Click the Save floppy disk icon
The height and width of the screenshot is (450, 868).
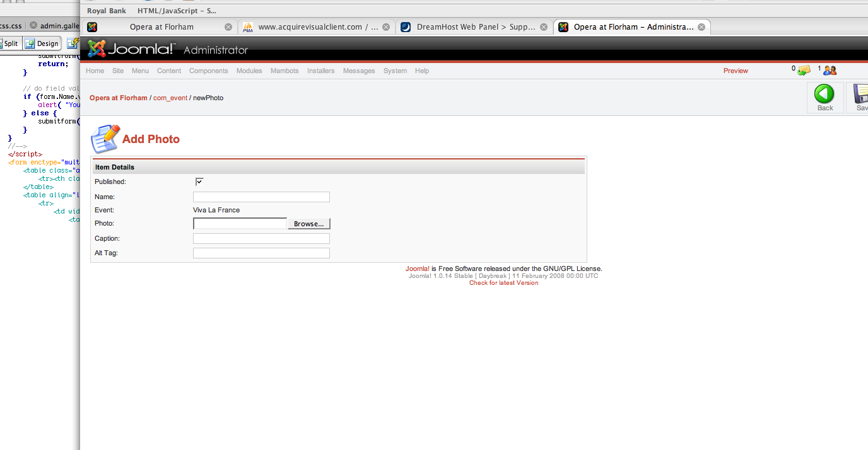pyautogui.click(x=862, y=94)
